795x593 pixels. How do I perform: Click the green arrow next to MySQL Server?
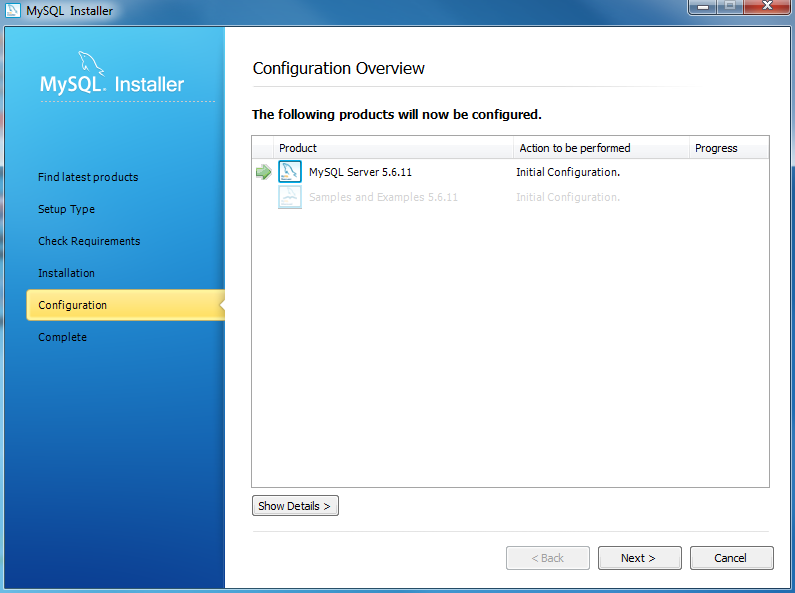pos(264,172)
